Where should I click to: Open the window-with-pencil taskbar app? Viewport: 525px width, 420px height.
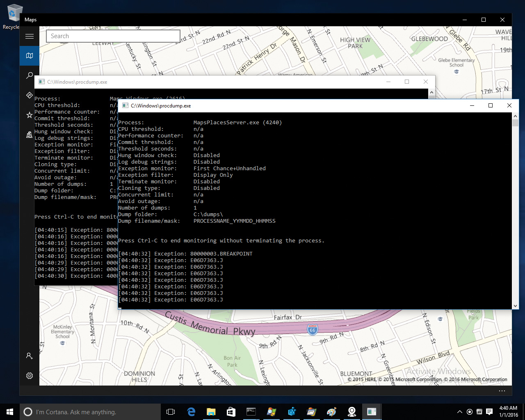tap(311, 412)
